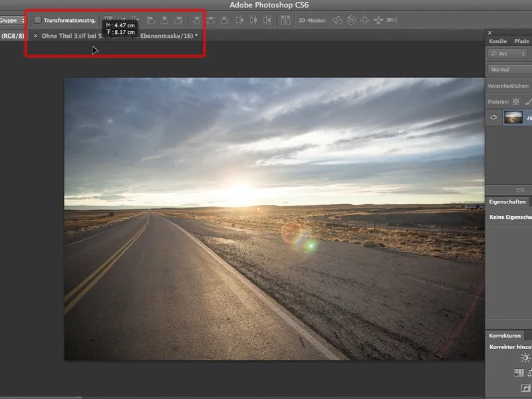Open the Normal blend mode dropdown
532x399 pixels.
(510, 70)
